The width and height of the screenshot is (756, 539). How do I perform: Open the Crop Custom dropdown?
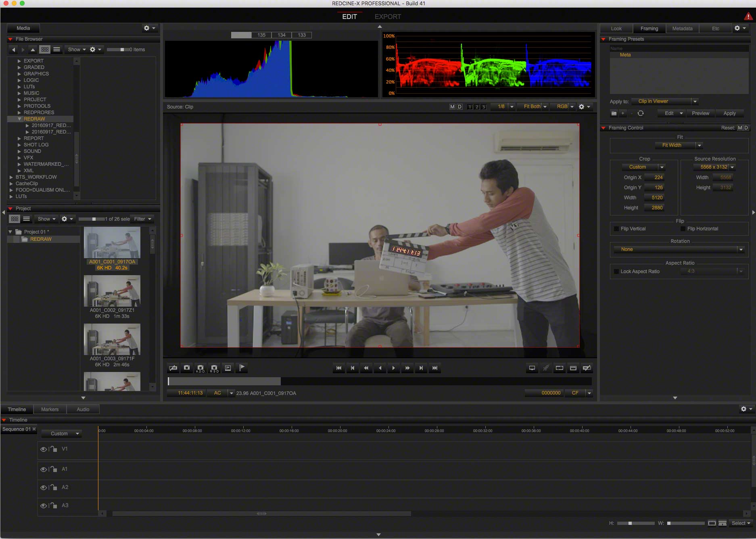click(x=643, y=167)
